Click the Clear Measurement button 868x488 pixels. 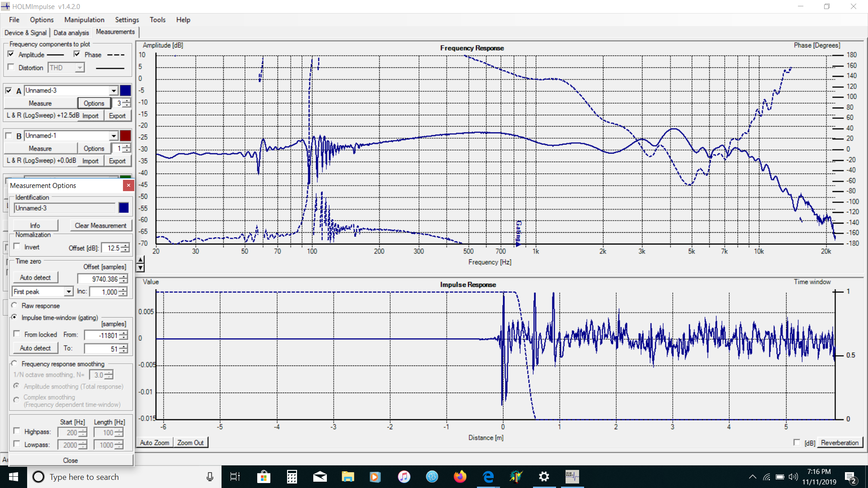(101, 225)
